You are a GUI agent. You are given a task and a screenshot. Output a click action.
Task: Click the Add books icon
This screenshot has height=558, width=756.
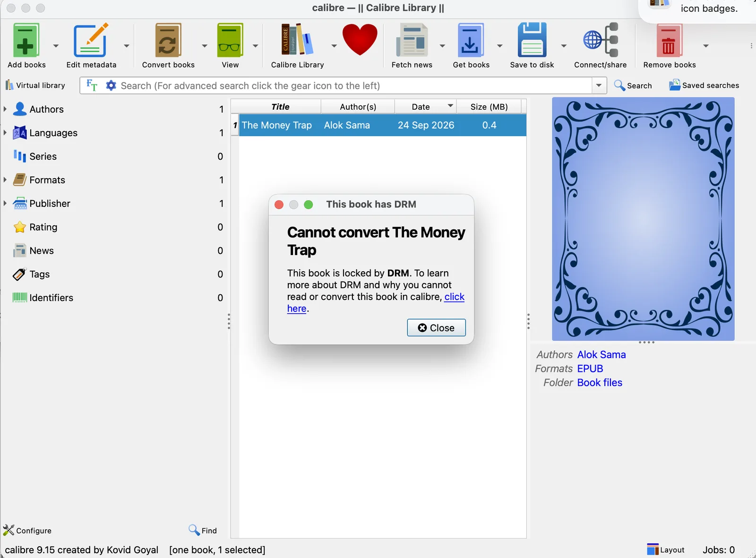click(26, 41)
